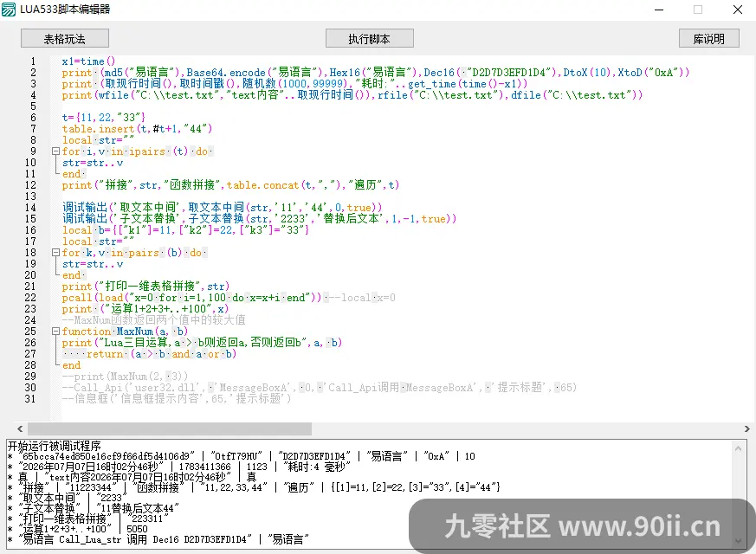The width and height of the screenshot is (756, 554).
Task: Minimize the LUA533 editor window
Action: coord(659,10)
